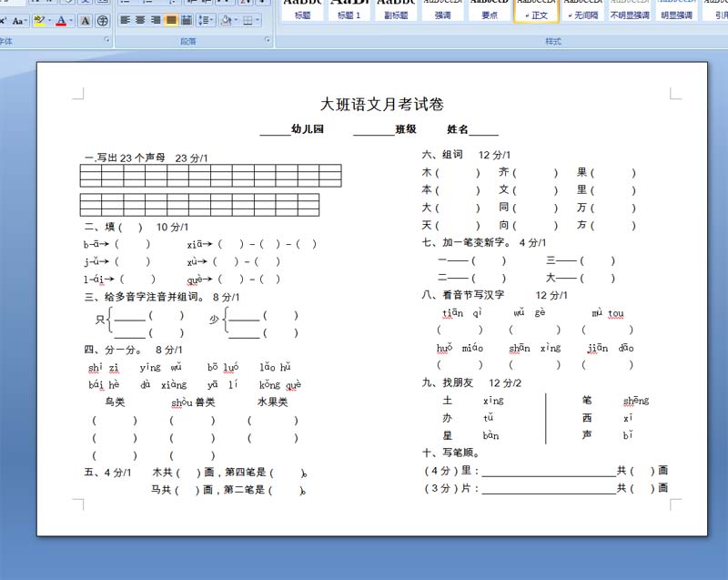Select the 正文 style
Screen dimensions: 728x580
(536, 10)
